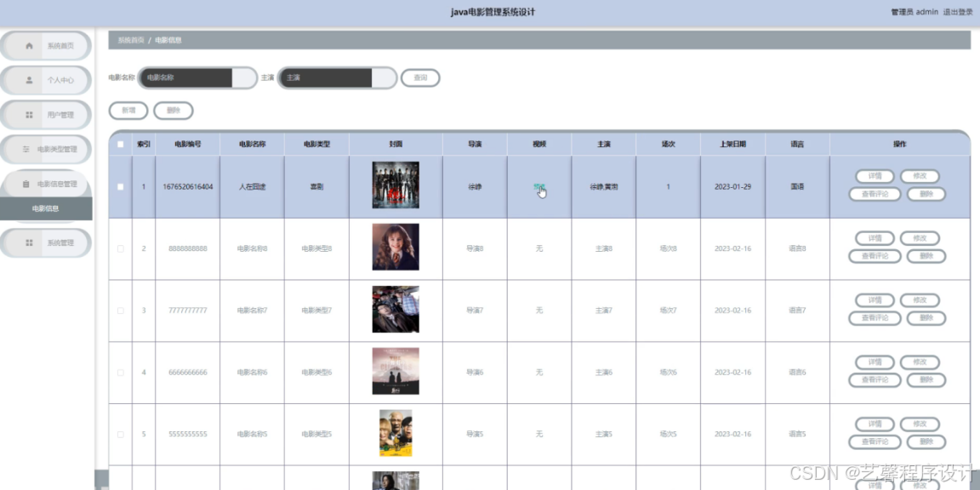Click the 电影编号 cell 8888888888
The image size is (980, 490).
point(187,248)
